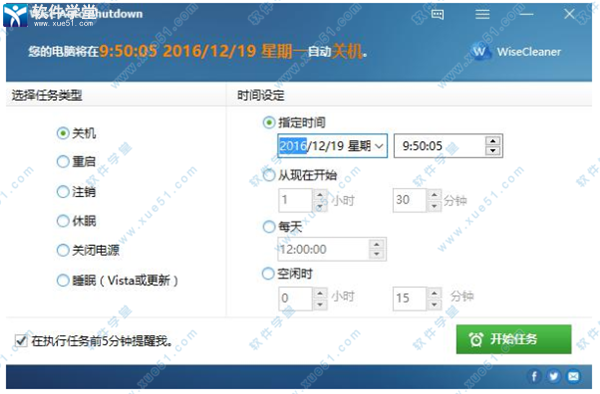Open the feedback message icon in title bar
The width and height of the screenshot is (600, 394).
click(437, 15)
